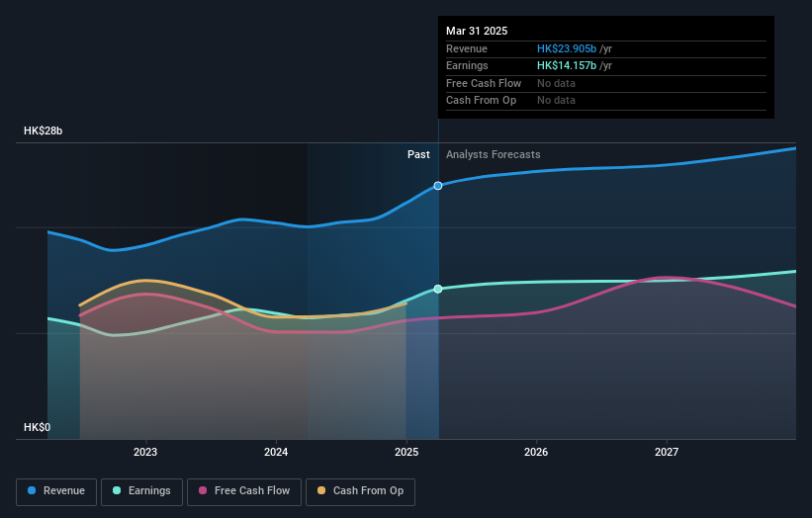This screenshot has width=812, height=518.
Task: Click the Revenue row label in tooltip
Action: tap(467, 48)
